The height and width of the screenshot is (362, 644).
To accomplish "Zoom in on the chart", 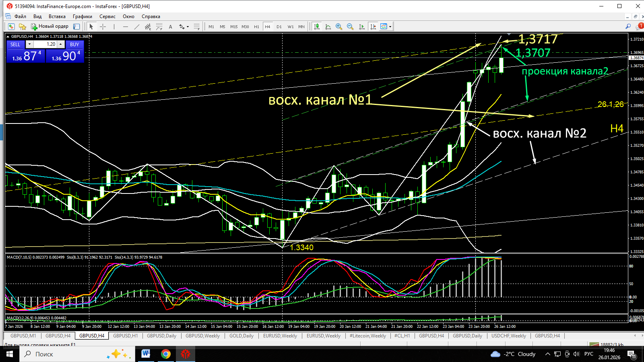I will [339, 27].
